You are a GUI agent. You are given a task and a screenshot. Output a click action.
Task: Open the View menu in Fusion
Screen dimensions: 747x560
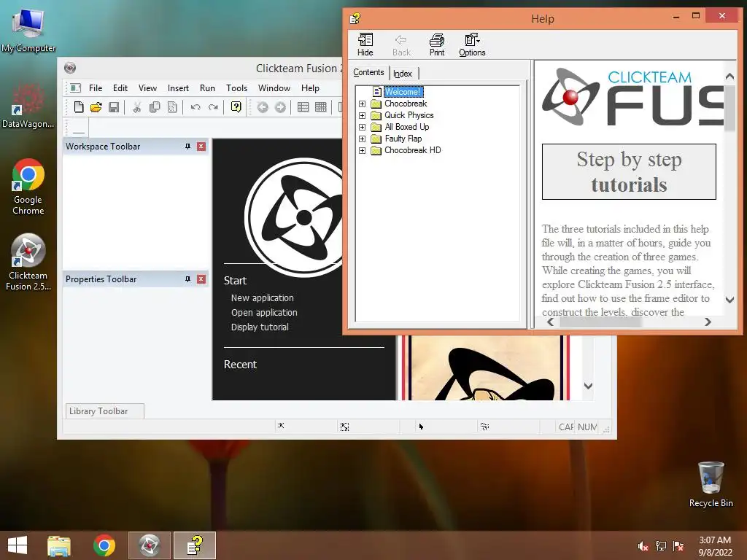[147, 88]
